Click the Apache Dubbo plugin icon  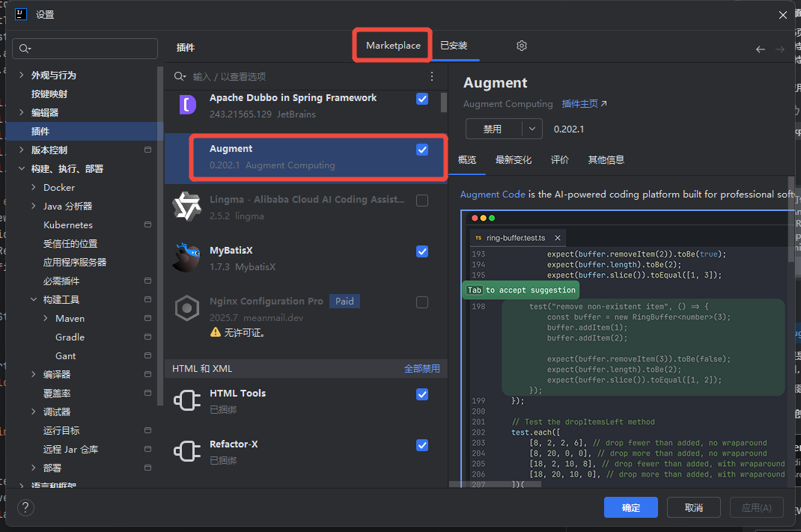coord(187,105)
